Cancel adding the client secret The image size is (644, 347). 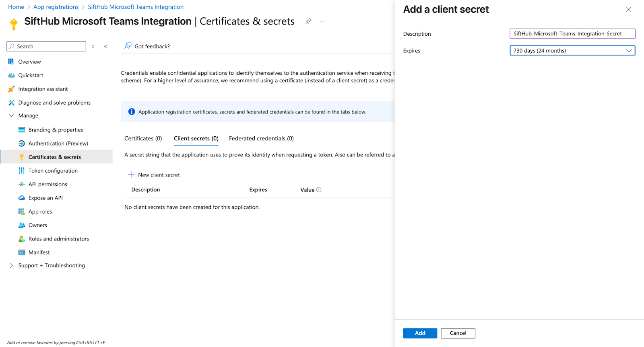pos(458,333)
